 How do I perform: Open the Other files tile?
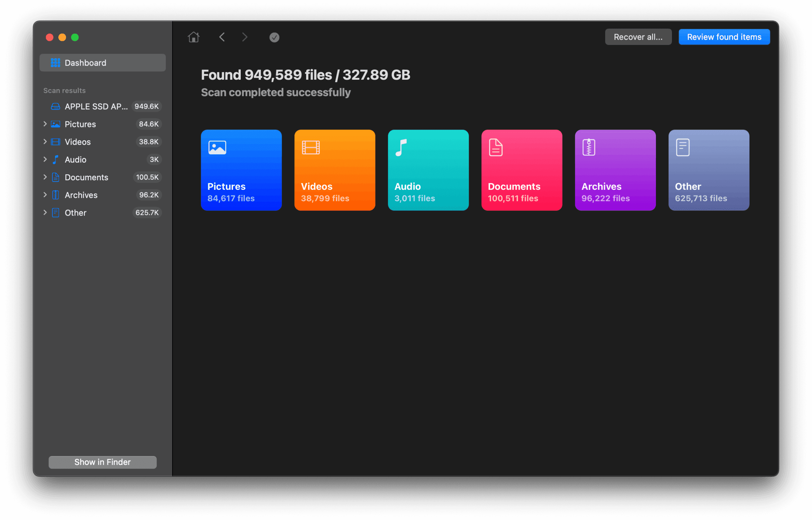point(708,170)
